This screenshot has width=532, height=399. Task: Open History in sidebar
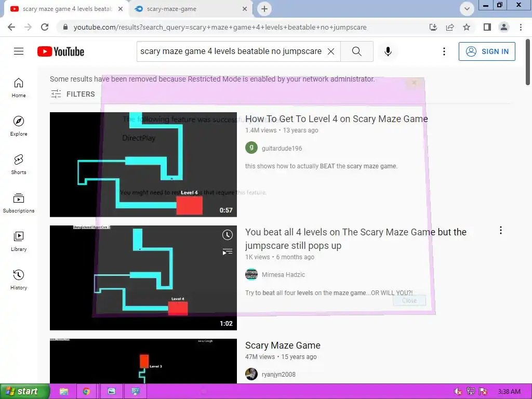pos(19,280)
